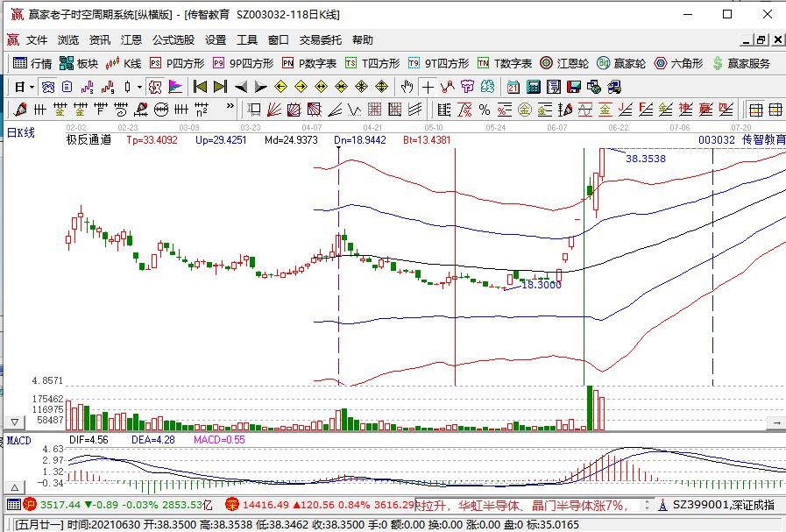Click the 003032 传智教育 stock label
Screen dimensions: 786x532
click(x=742, y=140)
